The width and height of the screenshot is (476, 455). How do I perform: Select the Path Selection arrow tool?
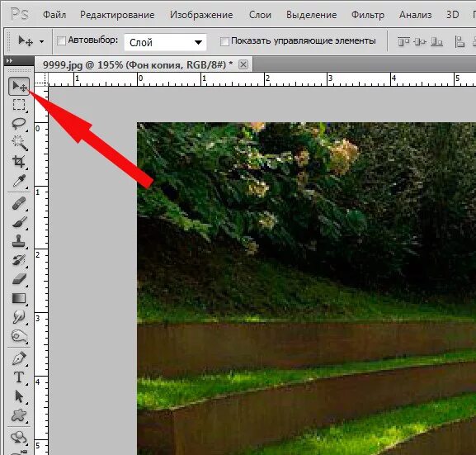tap(19, 396)
